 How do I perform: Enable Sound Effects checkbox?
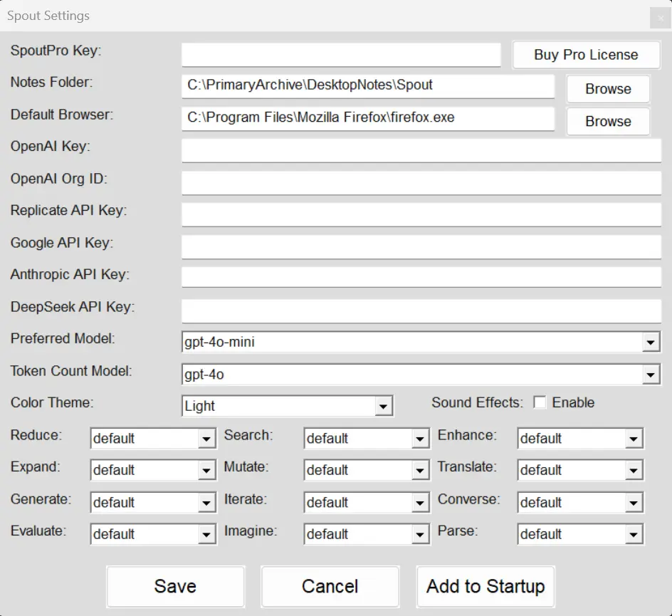(x=540, y=402)
